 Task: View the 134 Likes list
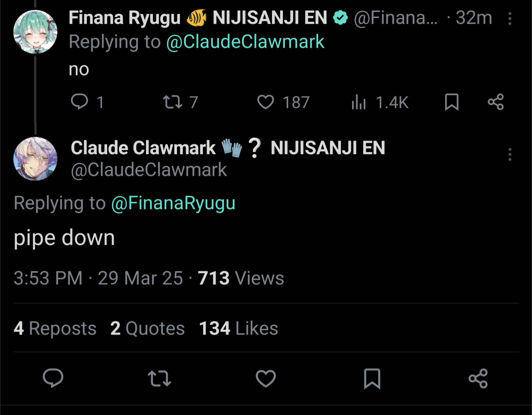coord(238,328)
